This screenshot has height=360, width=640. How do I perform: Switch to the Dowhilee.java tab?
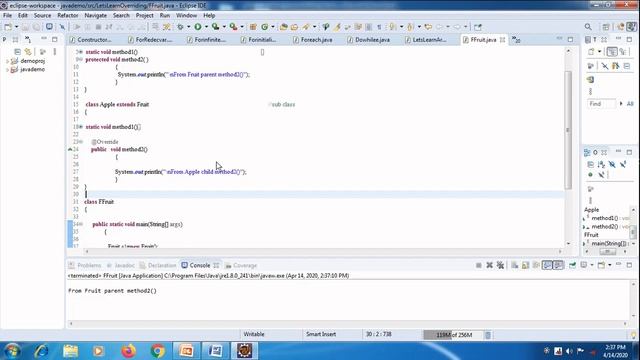(372, 40)
